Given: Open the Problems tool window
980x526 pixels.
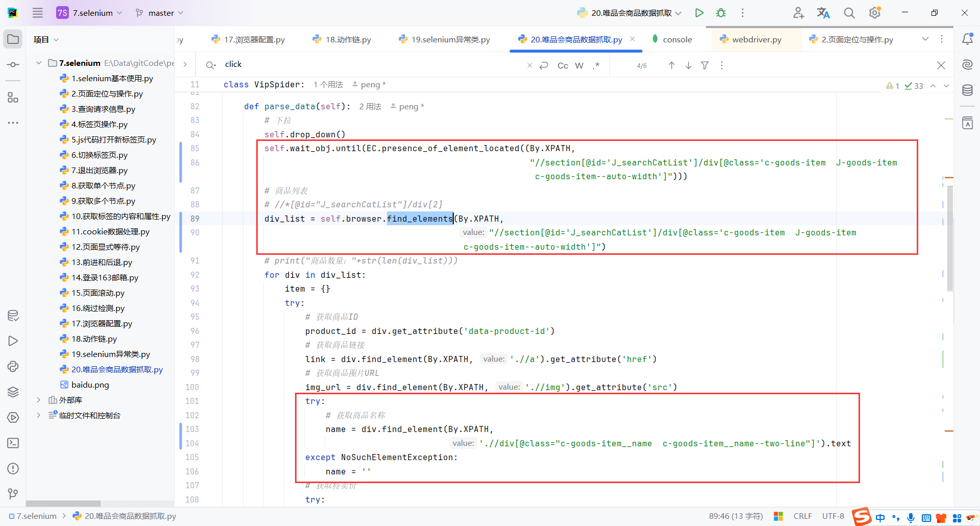Looking at the screenshot, I should click(13, 469).
